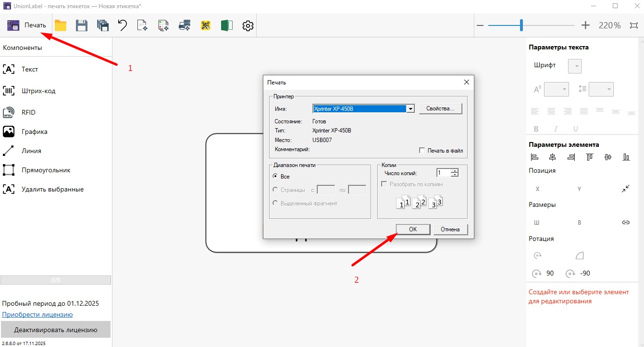Screen dimensions: 644x347
Task: Save label with the single floppy disk icon
Action: 82,25
